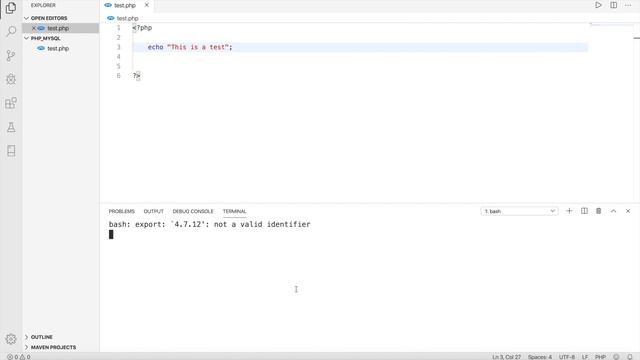The image size is (640, 360).
Task: Kill the terminal with the trash icon
Action: click(x=598, y=211)
